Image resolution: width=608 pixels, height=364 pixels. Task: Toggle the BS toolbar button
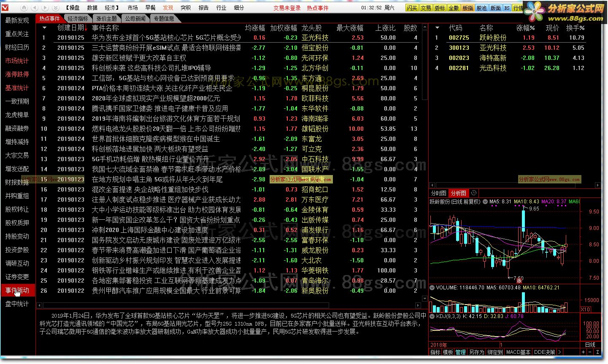click(507, 8)
